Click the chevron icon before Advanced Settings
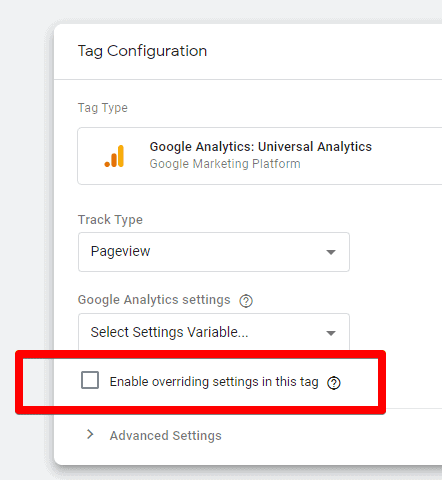This screenshot has height=480, width=442. pyautogui.click(x=90, y=434)
